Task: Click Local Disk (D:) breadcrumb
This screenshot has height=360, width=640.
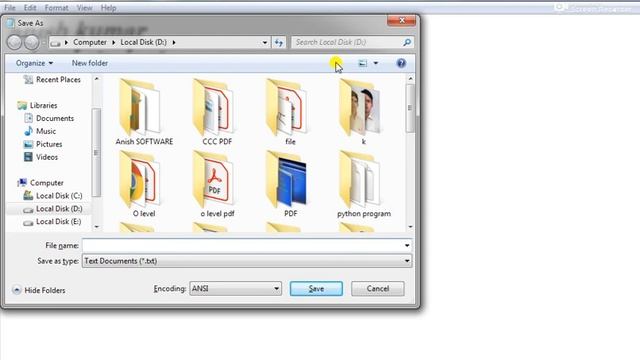Action: 143,42
